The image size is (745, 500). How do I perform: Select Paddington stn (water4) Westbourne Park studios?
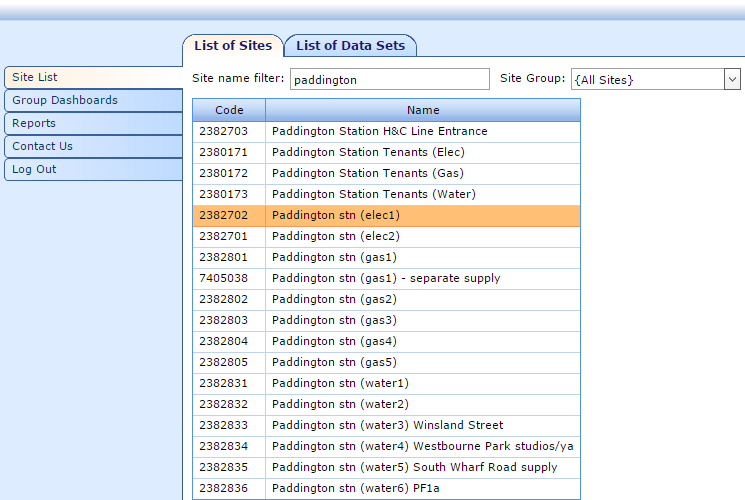(x=386, y=446)
